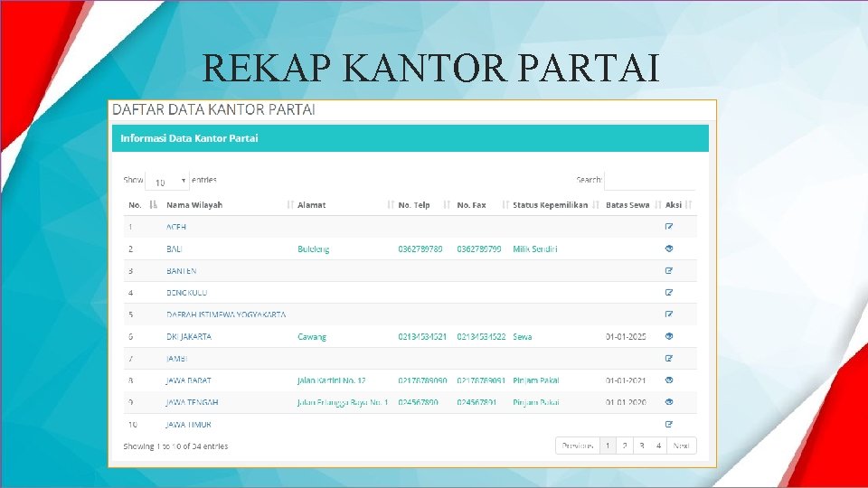Viewport: 868px width, 488px height.
Task: Open edit icon for JAWA TIMUR row
Action: click(x=669, y=425)
